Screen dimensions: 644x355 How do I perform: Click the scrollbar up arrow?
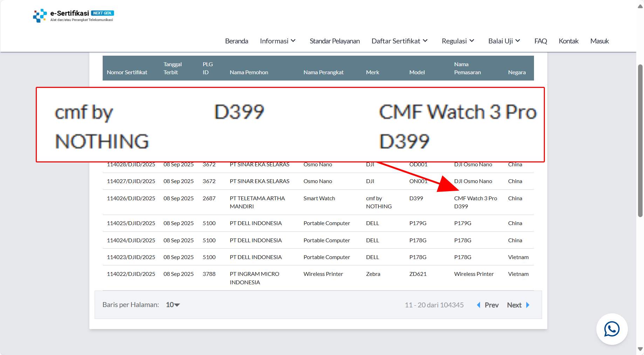click(x=640, y=6)
